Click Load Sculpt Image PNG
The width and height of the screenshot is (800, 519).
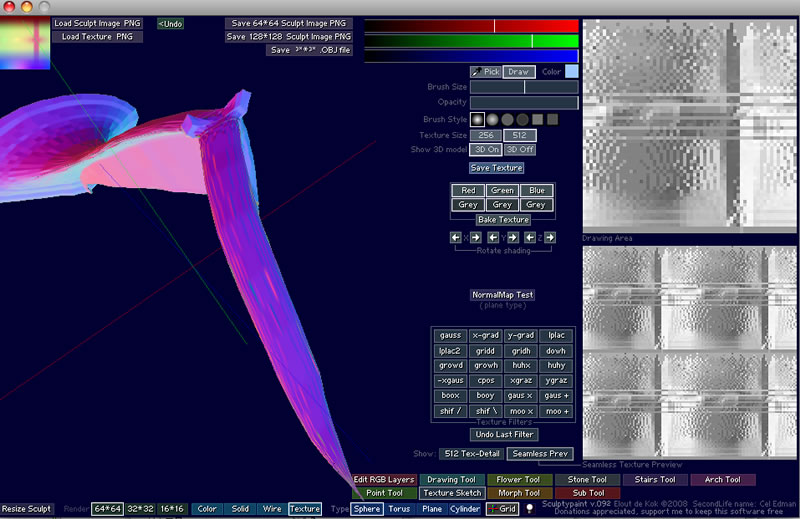pos(97,23)
